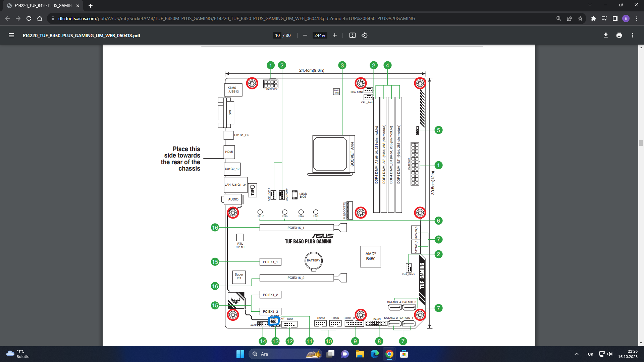The image size is (644, 362).
Task: Click the vertical scrollbar thumb
Action: (x=641, y=143)
